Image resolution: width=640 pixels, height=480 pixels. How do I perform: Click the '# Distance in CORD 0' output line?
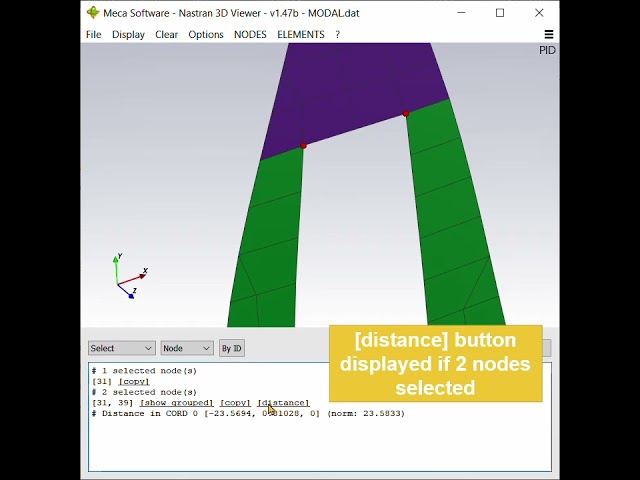click(248, 413)
